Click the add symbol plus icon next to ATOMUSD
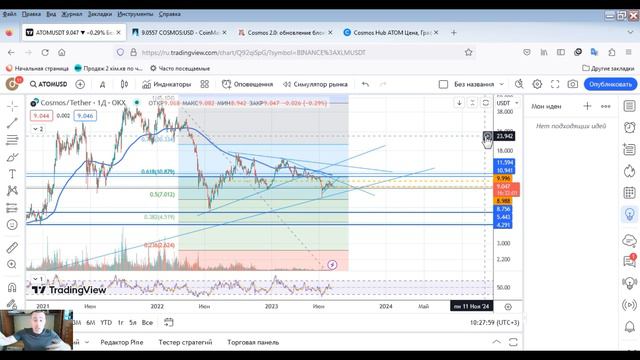The height and width of the screenshot is (360, 640). click(x=80, y=84)
